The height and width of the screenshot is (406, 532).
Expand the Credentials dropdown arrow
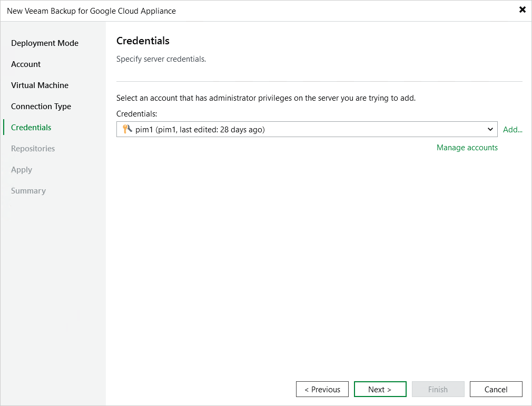click(490, 129)
